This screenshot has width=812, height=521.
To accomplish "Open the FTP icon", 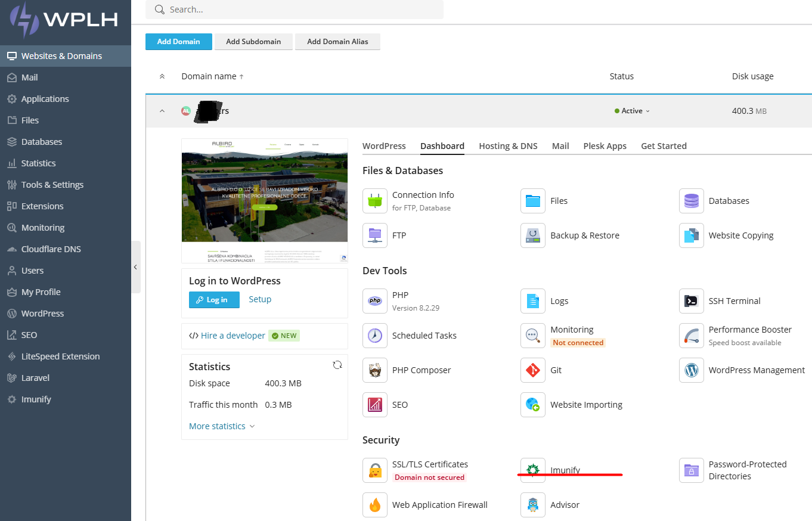I will [375, 235].
